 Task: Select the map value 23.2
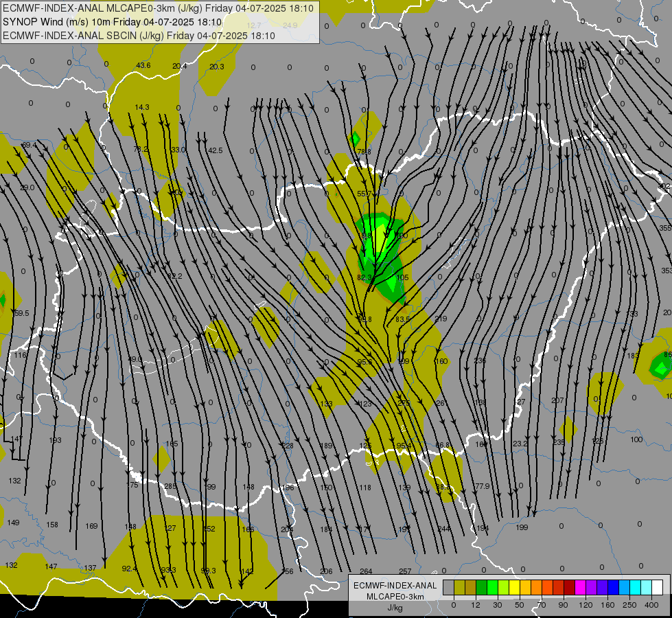(520, 444)
